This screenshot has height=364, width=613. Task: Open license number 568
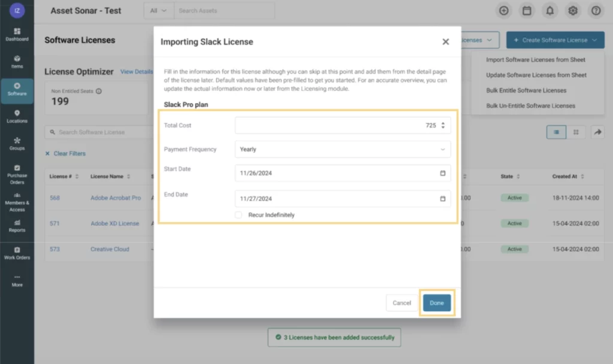tap(54, 198)
